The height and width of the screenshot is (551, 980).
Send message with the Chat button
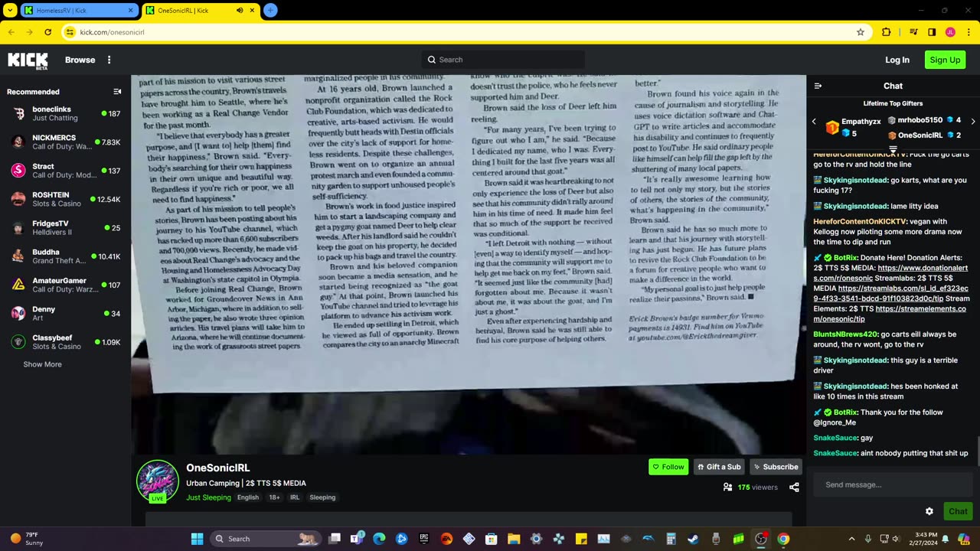tap(958, 511)
